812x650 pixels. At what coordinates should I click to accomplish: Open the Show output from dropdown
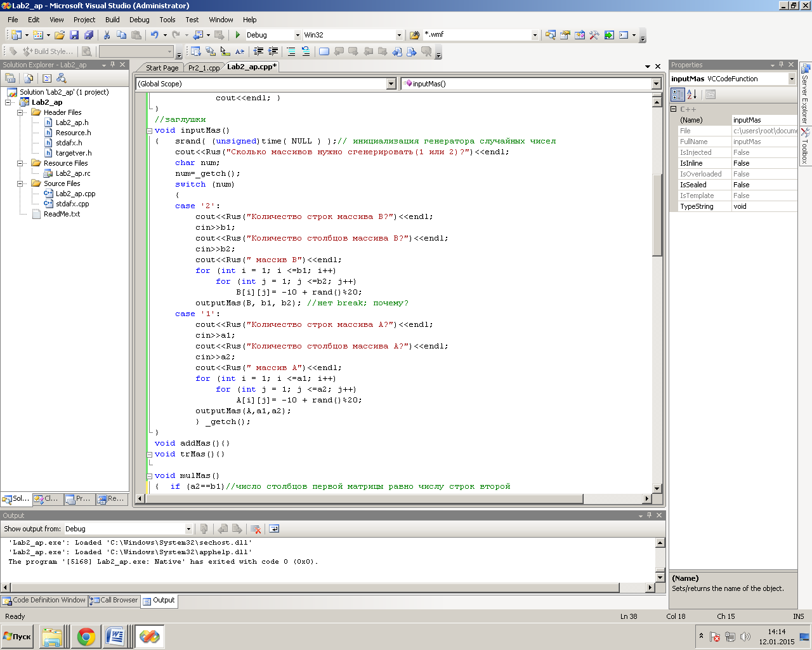188,529
